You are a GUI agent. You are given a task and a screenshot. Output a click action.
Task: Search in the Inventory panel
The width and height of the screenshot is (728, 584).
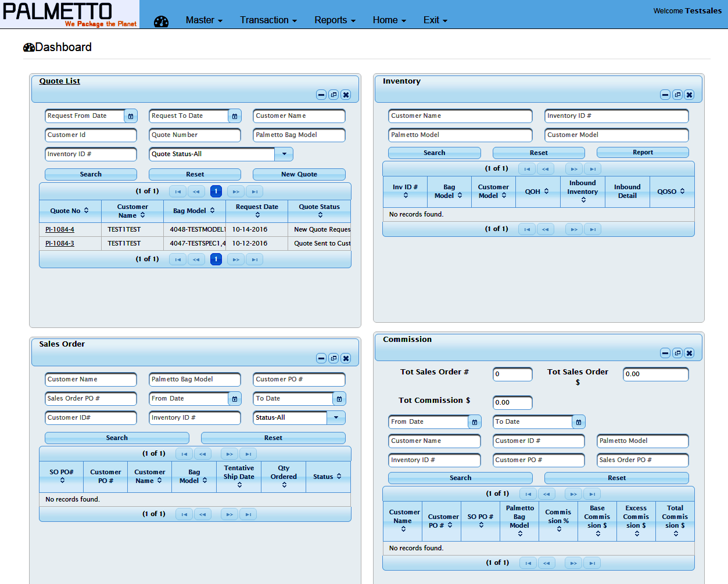point(435,153)
